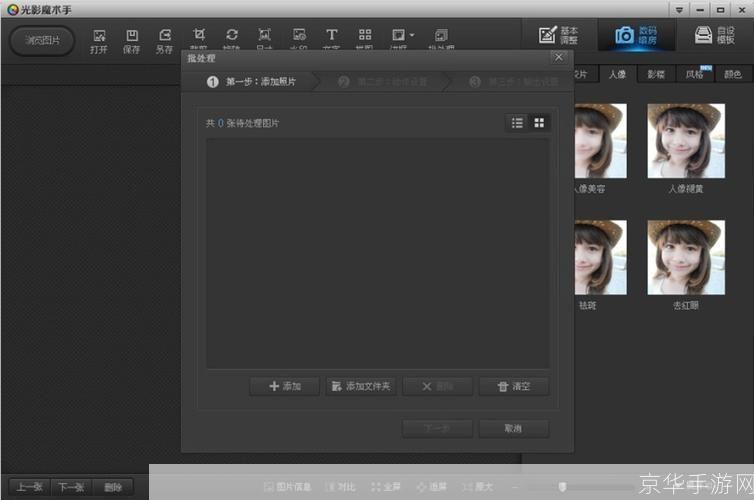Click step one 添加照片 in wizard
754x500 pixels.
(x=251, y=82)
